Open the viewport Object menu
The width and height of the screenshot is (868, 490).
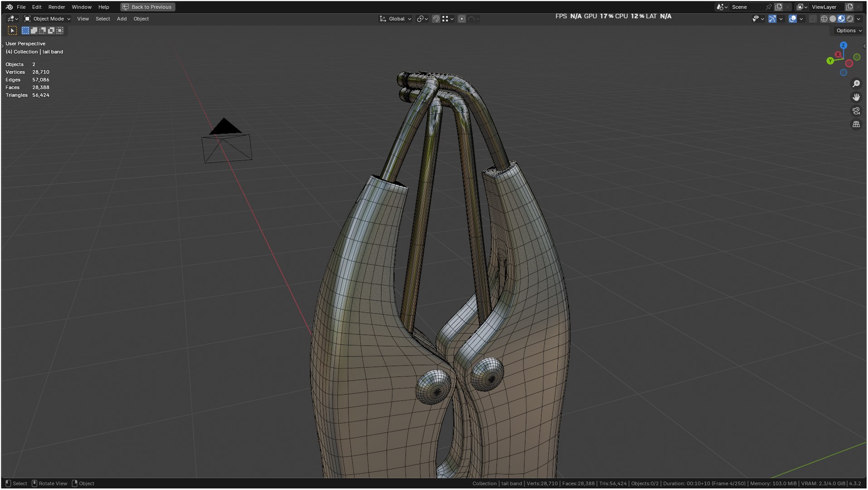tap(141, 19)
